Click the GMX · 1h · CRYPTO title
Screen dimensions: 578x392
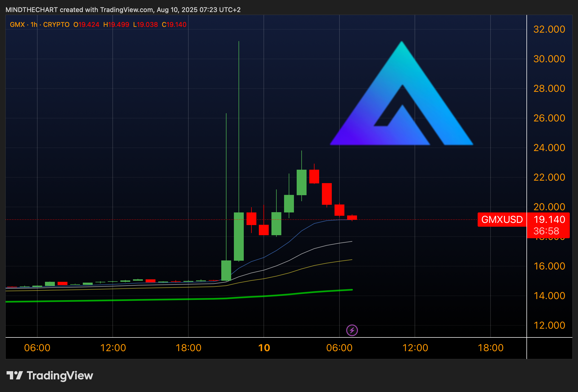click(x=39, y=25)
